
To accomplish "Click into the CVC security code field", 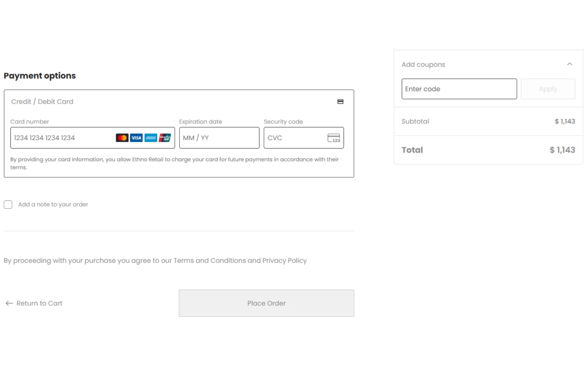I will click(294, 138).
